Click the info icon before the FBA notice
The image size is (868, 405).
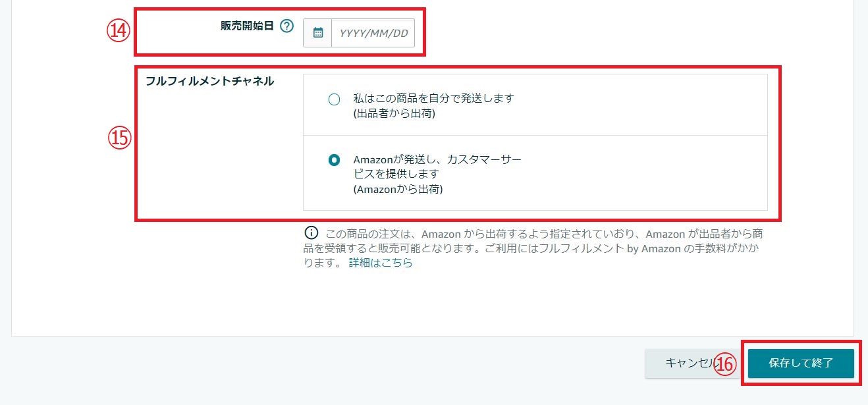pos(311,233)
